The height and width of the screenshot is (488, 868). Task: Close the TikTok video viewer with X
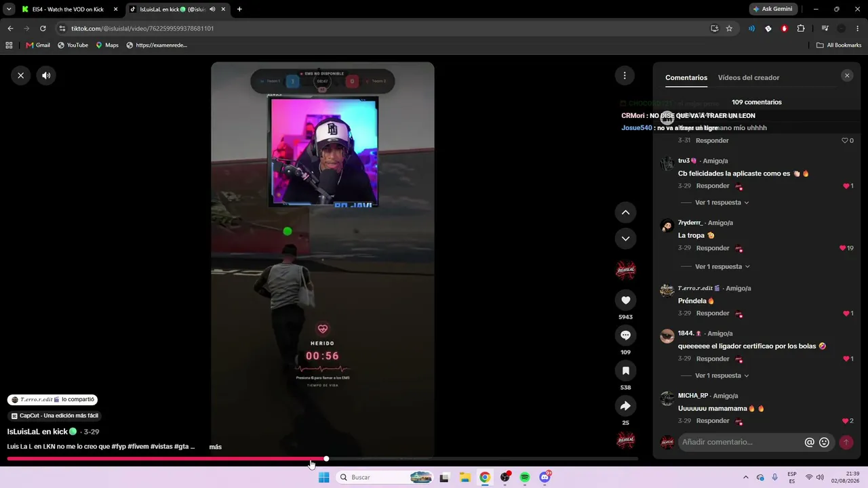[x=20, y=75]
